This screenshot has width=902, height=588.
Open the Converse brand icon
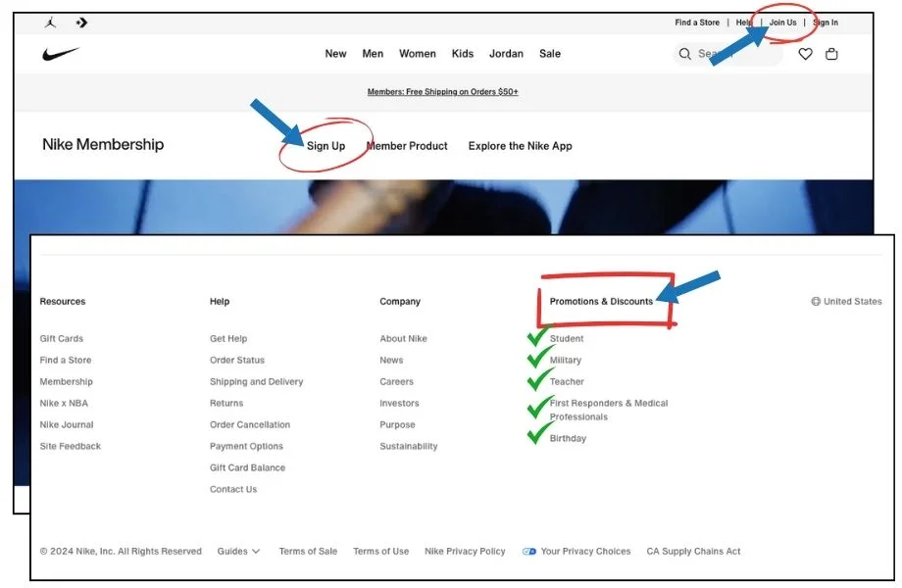(81, 23)
